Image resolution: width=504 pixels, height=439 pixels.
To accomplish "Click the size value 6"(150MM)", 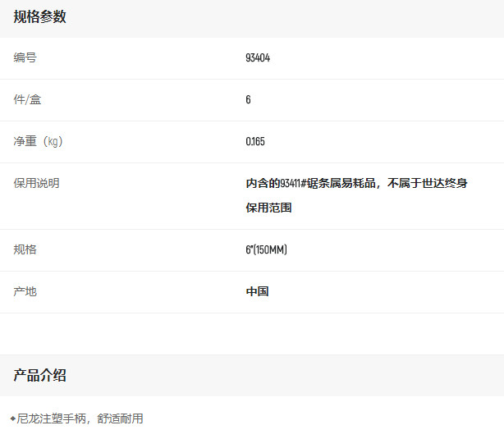I will (x=266, y=249).
